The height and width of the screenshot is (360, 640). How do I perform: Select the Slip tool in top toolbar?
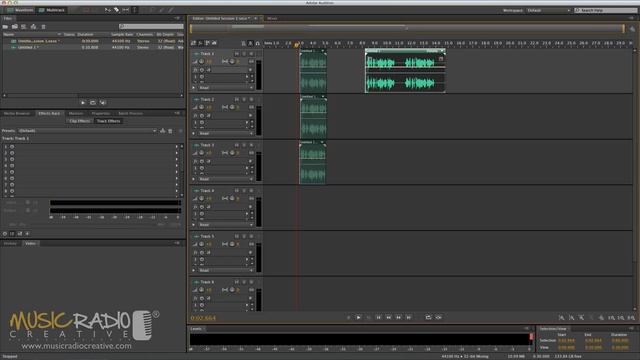tap(126, 10)
